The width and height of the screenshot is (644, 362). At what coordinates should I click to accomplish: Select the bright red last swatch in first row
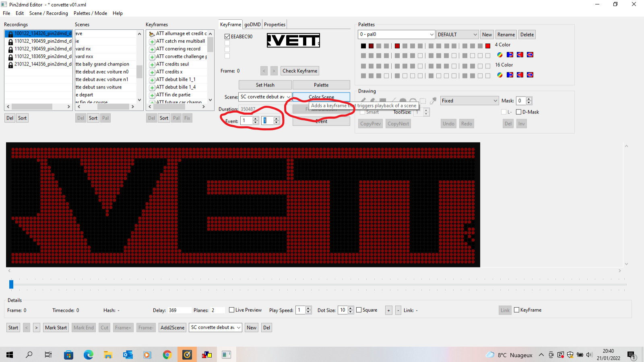point(488,46)
